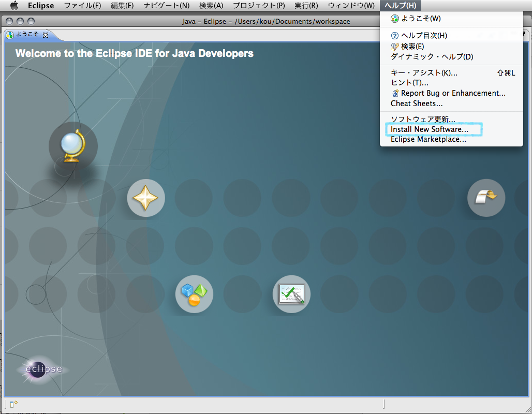Open the 検索(A) menu

pos(211,5)
